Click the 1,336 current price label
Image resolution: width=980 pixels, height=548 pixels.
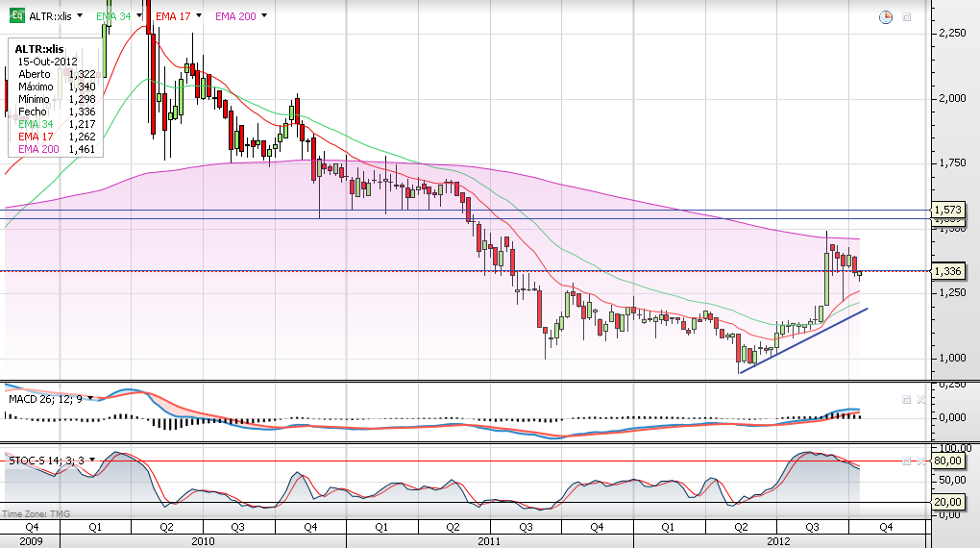tap(948, 271)
